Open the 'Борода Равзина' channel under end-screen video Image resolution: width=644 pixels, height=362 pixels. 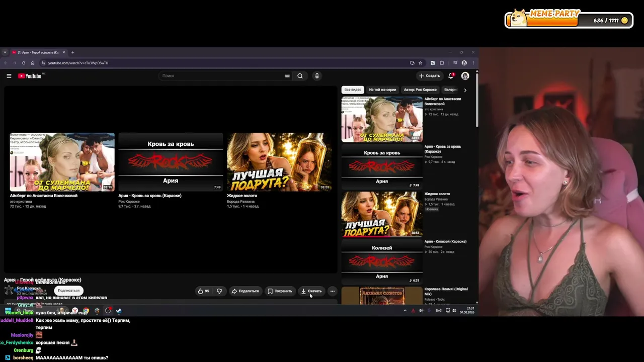point(240,202)
